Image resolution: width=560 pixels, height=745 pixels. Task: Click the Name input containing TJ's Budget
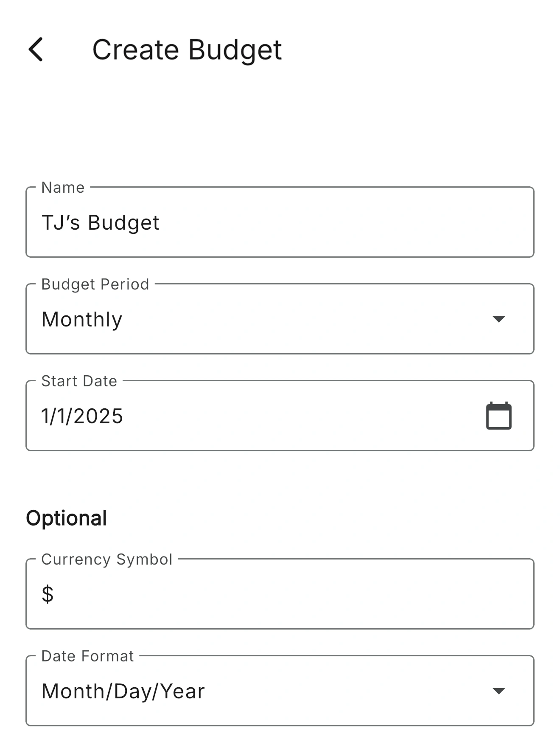pos(280,222)
